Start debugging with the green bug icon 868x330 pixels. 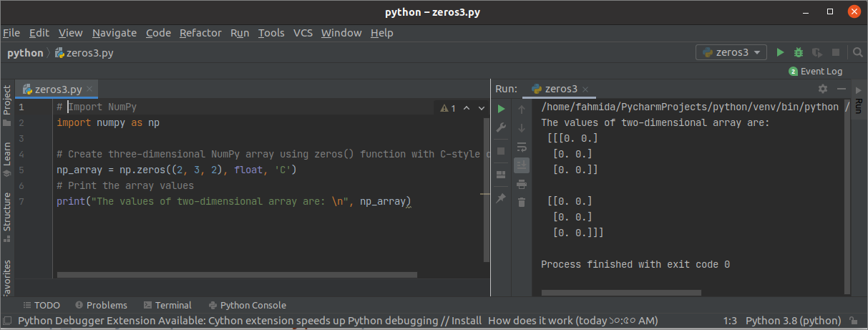pos(799,52)
